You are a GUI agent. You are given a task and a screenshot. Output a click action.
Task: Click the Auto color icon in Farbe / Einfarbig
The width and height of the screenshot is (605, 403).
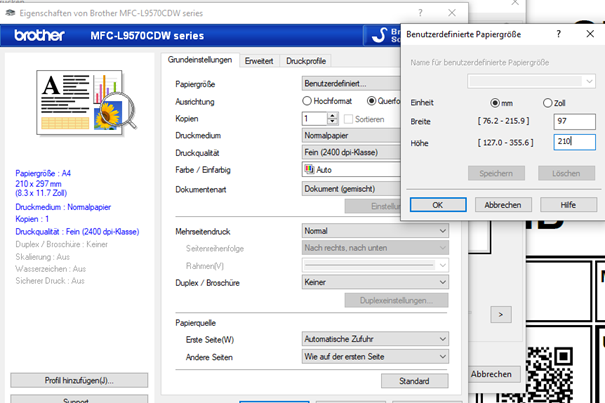(309, 170)
